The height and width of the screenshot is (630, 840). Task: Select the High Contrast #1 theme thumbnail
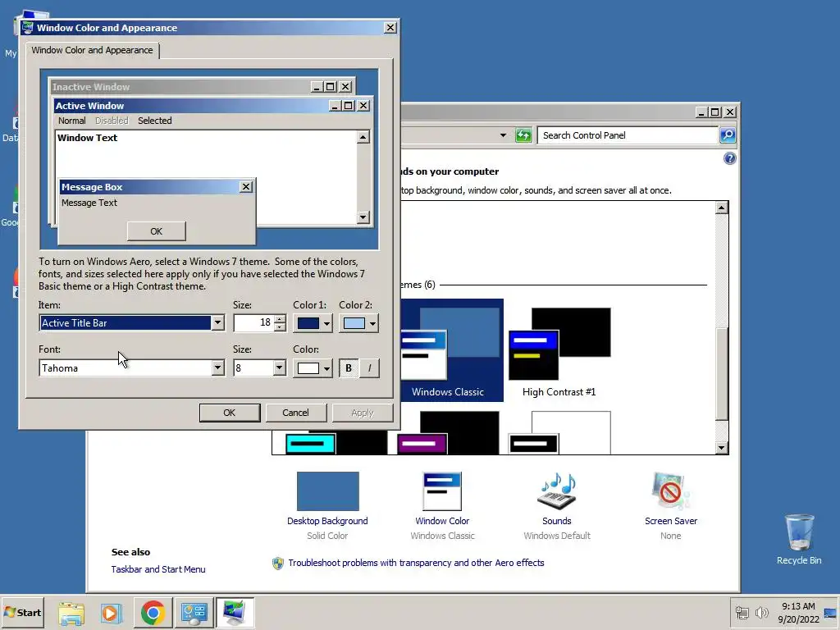coord(559,350)
